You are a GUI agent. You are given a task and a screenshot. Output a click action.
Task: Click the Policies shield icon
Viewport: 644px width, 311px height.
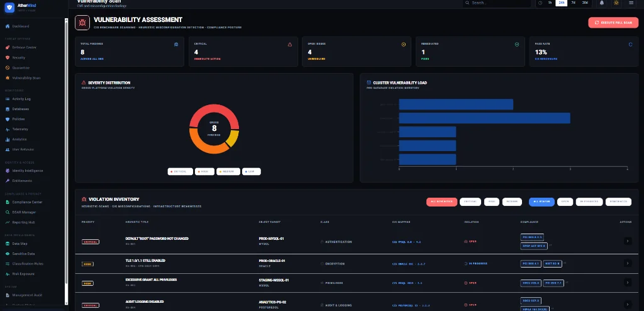tap(8, 119)
